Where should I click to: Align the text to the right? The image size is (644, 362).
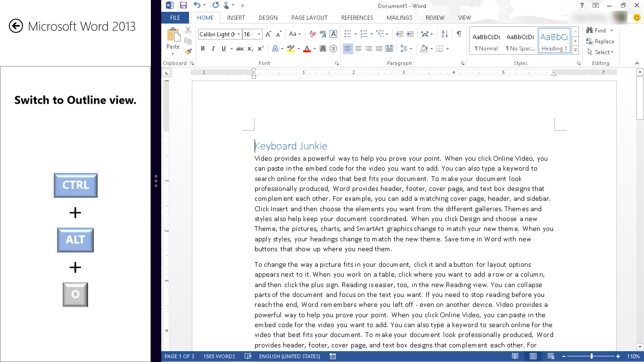click(x=369, y=49)
